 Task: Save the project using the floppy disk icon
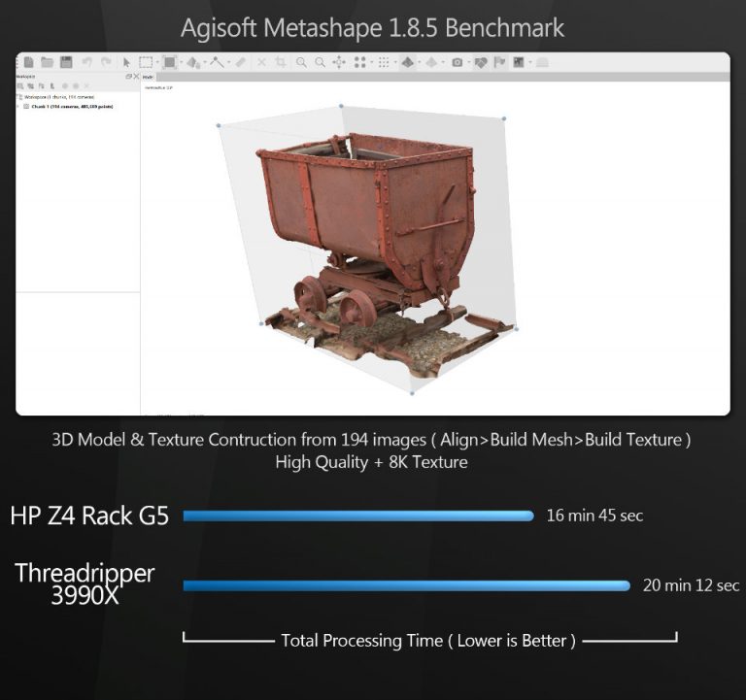point(65,62)
